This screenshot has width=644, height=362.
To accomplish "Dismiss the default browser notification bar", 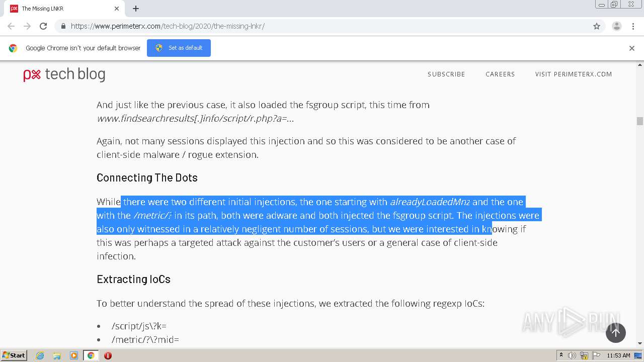I will pos(632,48).
